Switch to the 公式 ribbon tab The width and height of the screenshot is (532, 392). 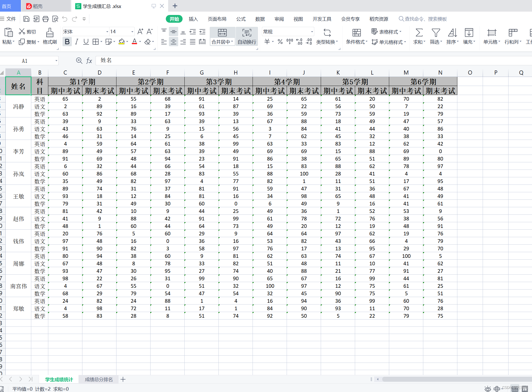241,19
